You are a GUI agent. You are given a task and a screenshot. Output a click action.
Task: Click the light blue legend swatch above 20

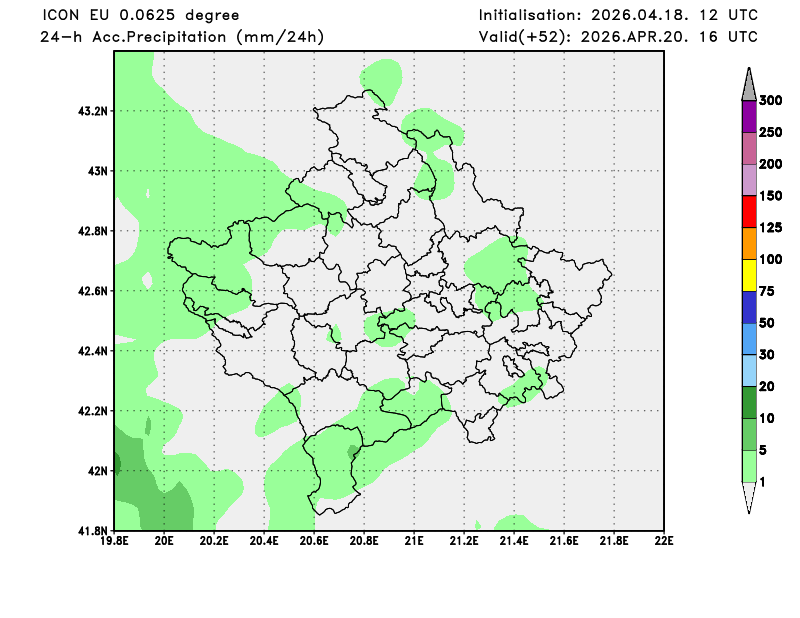pyautogui.click(x=749, y=371)
